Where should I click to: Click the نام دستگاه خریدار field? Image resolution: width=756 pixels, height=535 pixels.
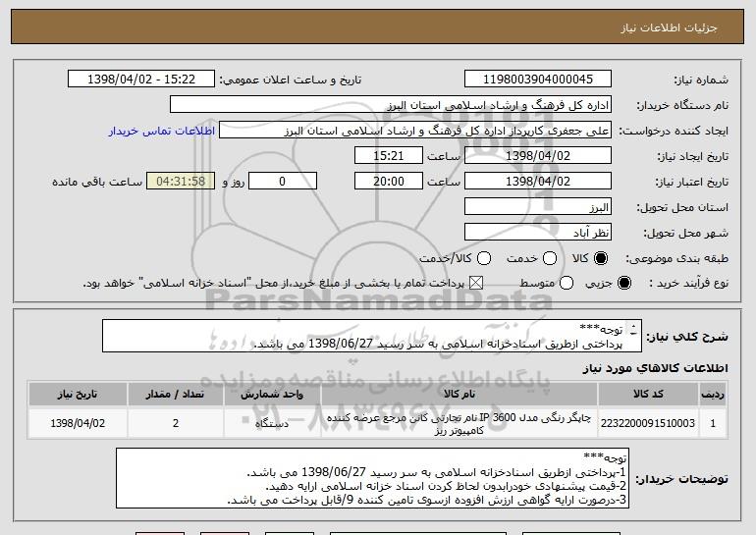[391, 105]
